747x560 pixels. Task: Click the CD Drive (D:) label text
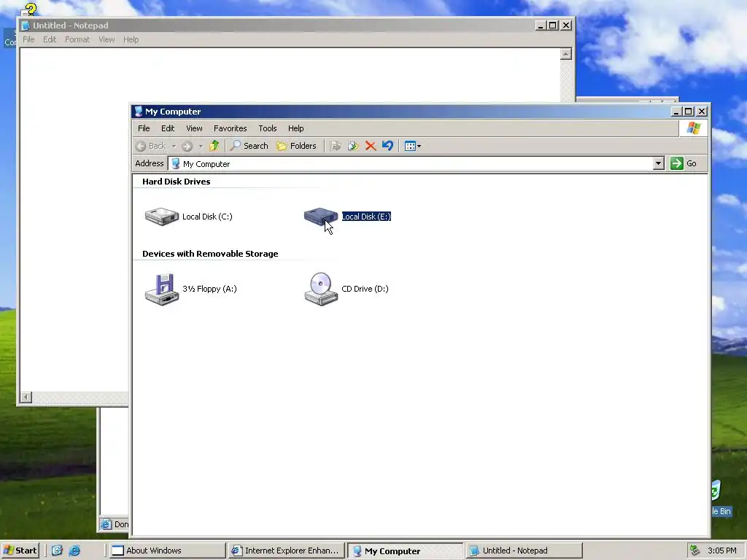pos(365,289)
